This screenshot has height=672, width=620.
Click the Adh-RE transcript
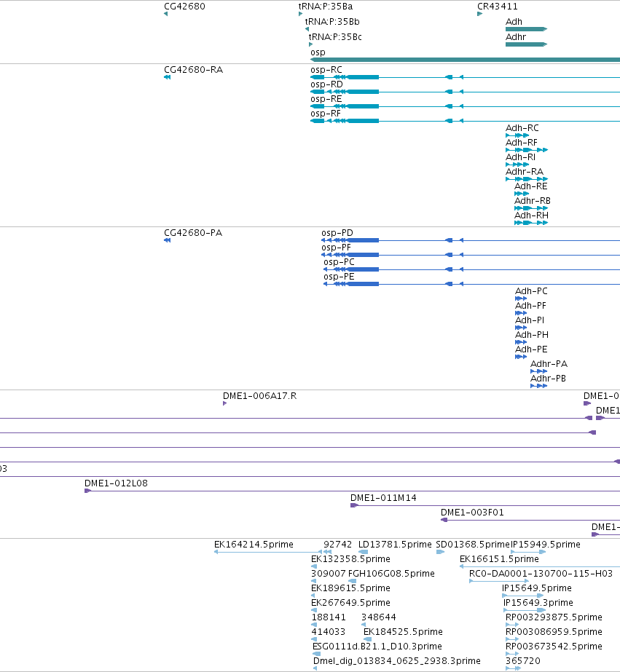point(522,194)
